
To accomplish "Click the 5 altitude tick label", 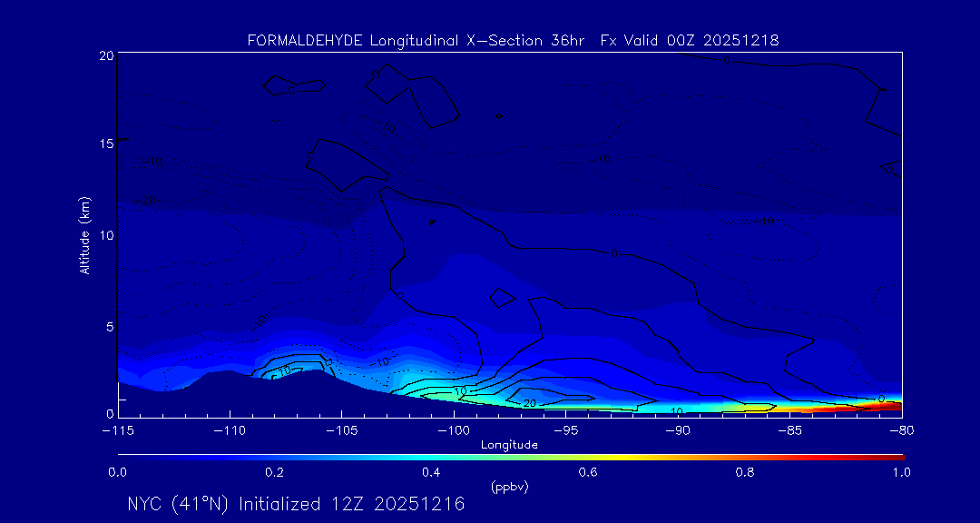I will click(108, 326).
